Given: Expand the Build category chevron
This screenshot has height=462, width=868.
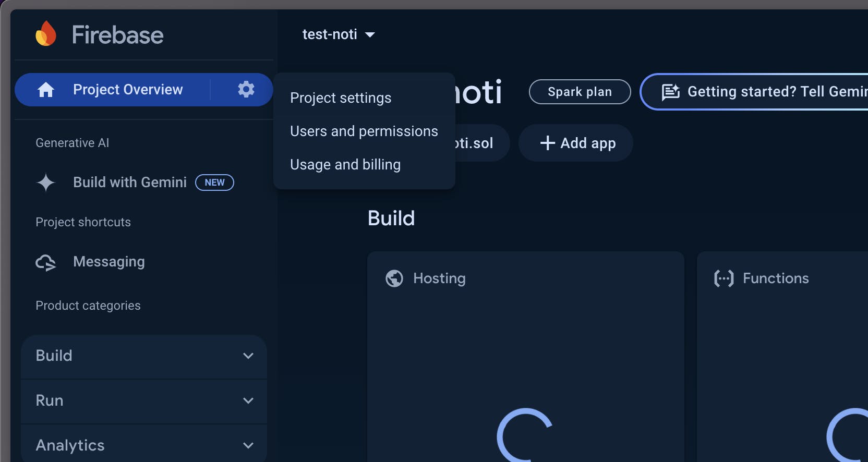Looking at the screenshot, I should point(248,356).
